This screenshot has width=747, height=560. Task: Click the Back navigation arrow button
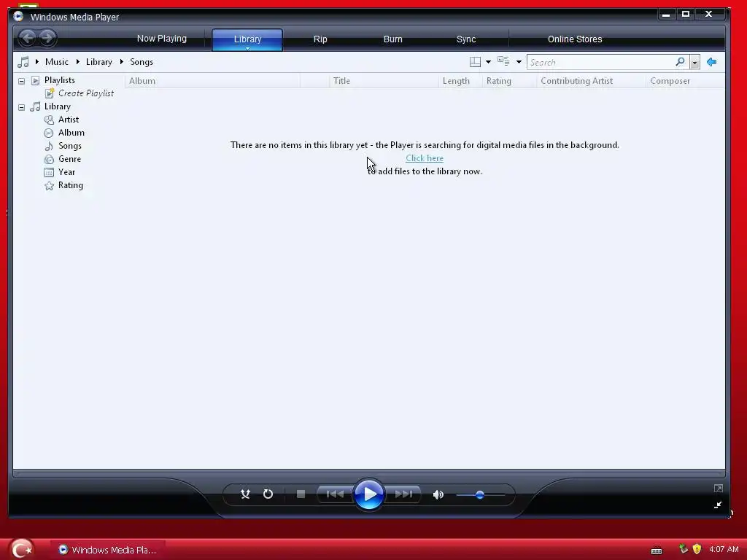point(28,38)
